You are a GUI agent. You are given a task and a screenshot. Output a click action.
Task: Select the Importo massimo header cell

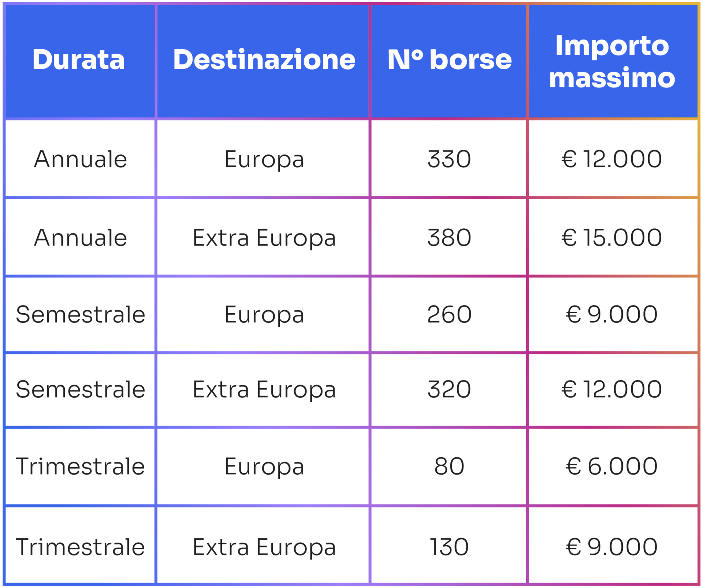point(612,61)
